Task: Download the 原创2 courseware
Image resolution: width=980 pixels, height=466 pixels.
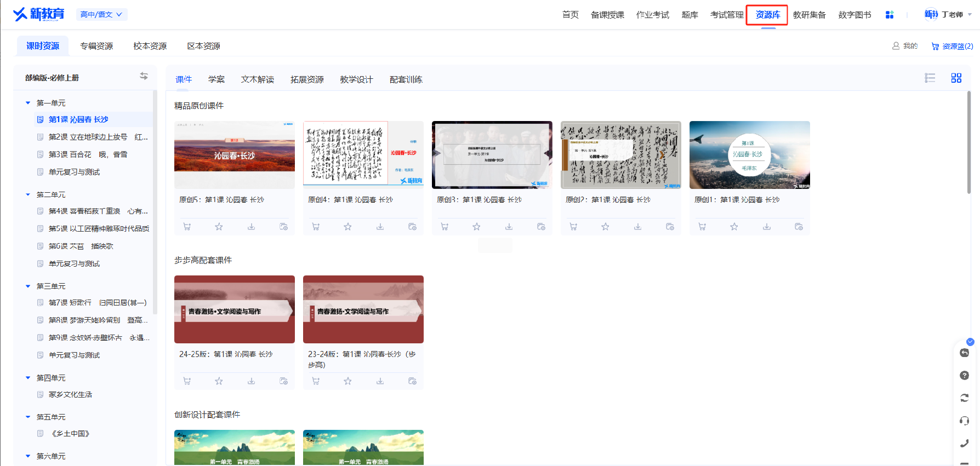Action: coord(637,227)
